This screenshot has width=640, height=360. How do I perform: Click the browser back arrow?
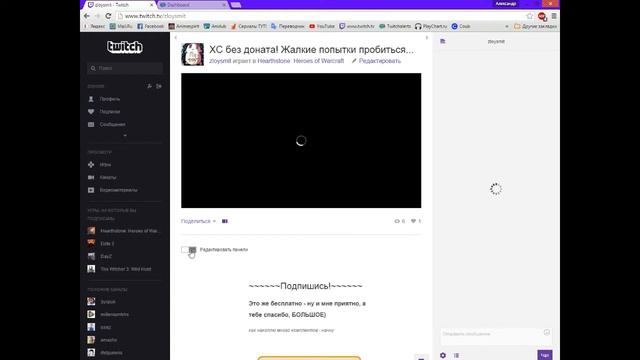point(87,16)
